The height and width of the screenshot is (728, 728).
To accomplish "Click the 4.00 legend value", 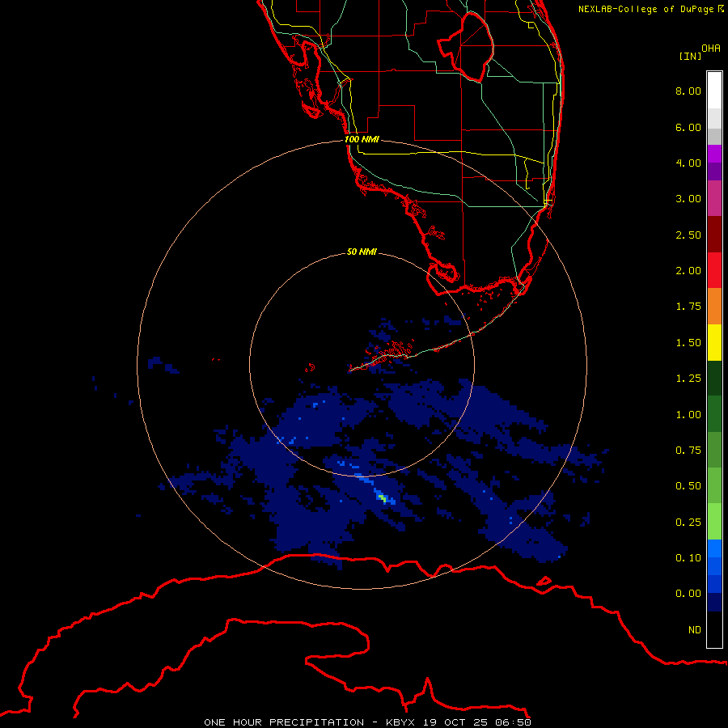I will point(688,163).
